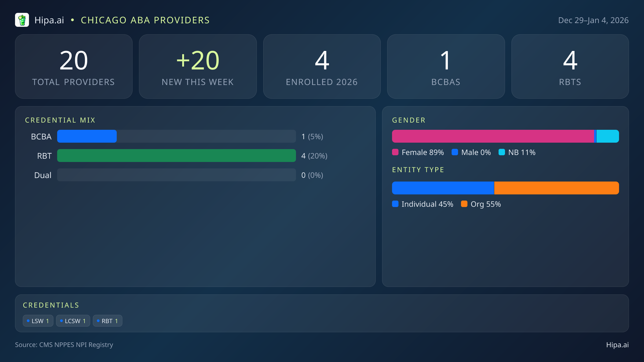Expand the GENDER section

point(409,120)
